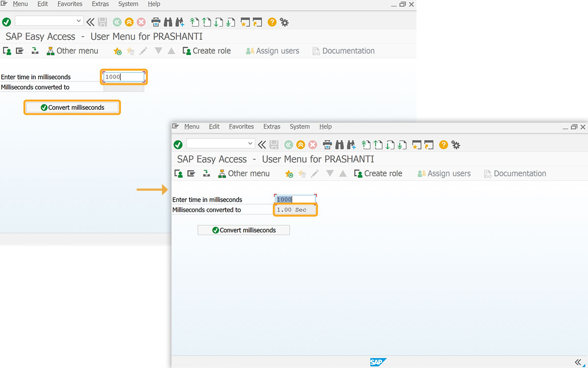Click Create New Session icon in the back window

[x=245, y=22]
